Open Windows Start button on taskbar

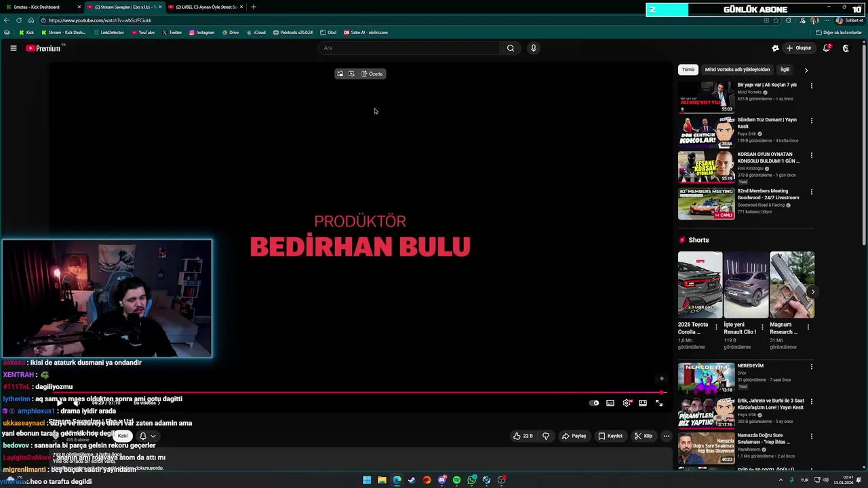[367, 480]
